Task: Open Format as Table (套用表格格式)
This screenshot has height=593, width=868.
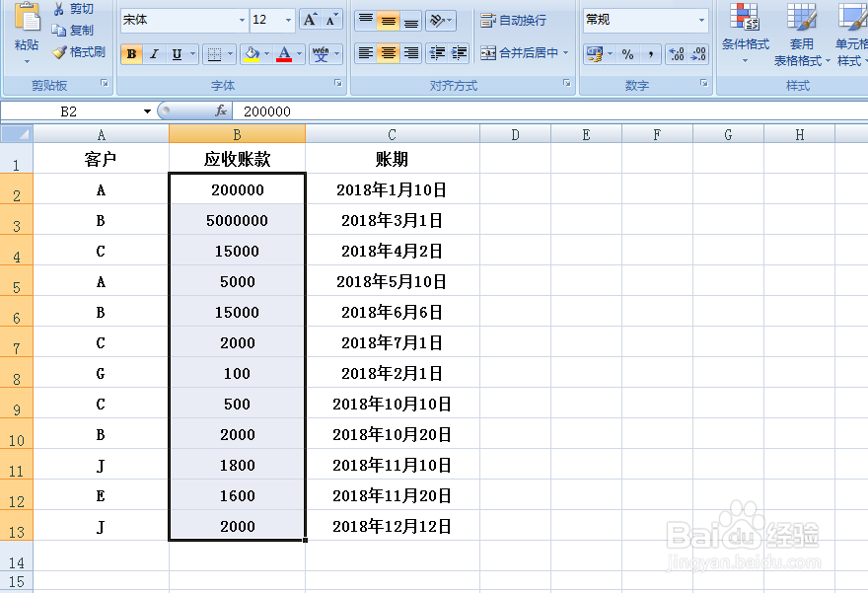Action: pyautogui.click(x=801, y=35)
